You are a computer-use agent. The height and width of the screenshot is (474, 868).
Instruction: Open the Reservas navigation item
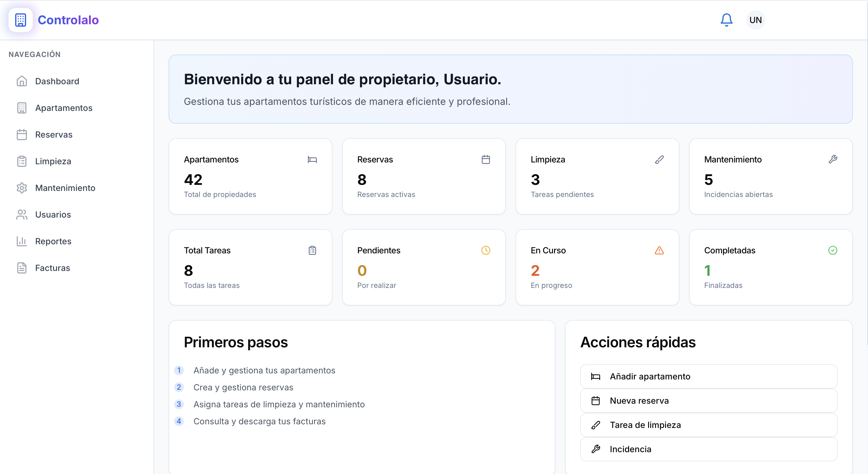77,134
